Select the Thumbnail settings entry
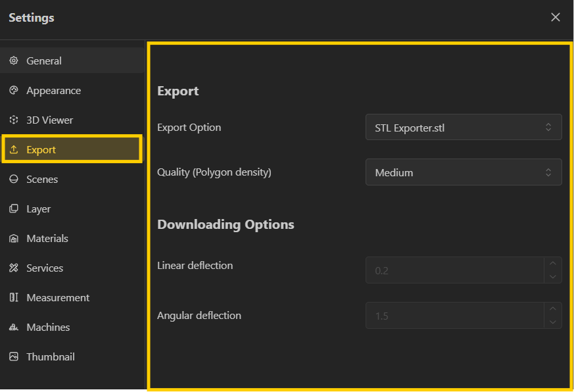 51,356
